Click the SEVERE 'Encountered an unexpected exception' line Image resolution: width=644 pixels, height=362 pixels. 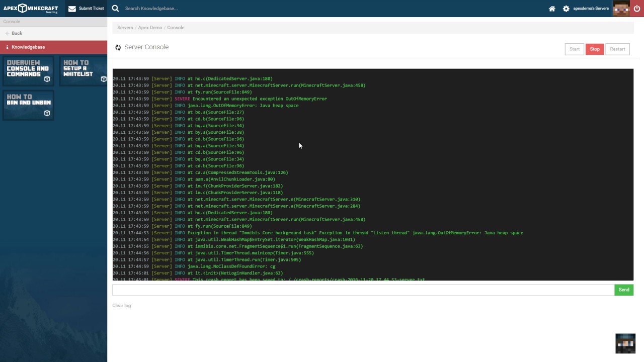pyautogui.click(x=220, y=99)
